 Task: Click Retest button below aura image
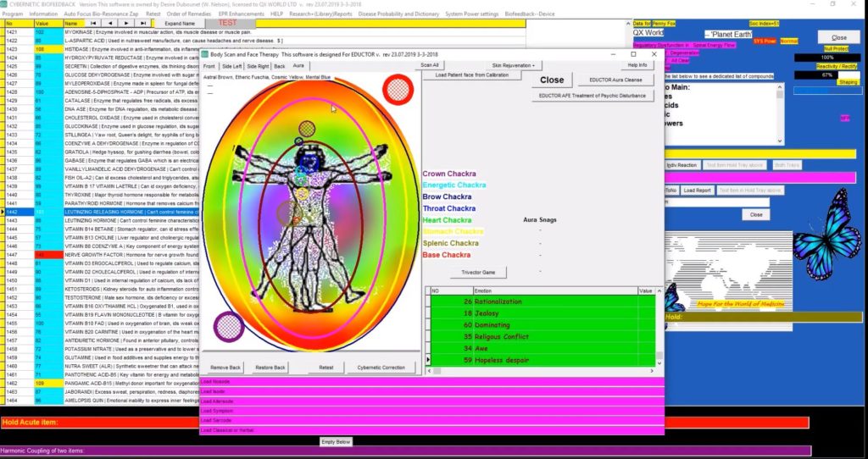326,368
